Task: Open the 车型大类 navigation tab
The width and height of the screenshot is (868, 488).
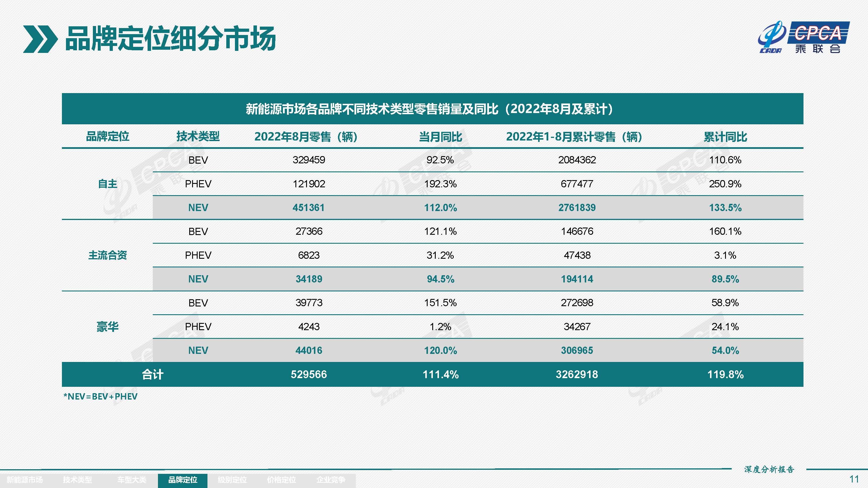Action: 132,480
